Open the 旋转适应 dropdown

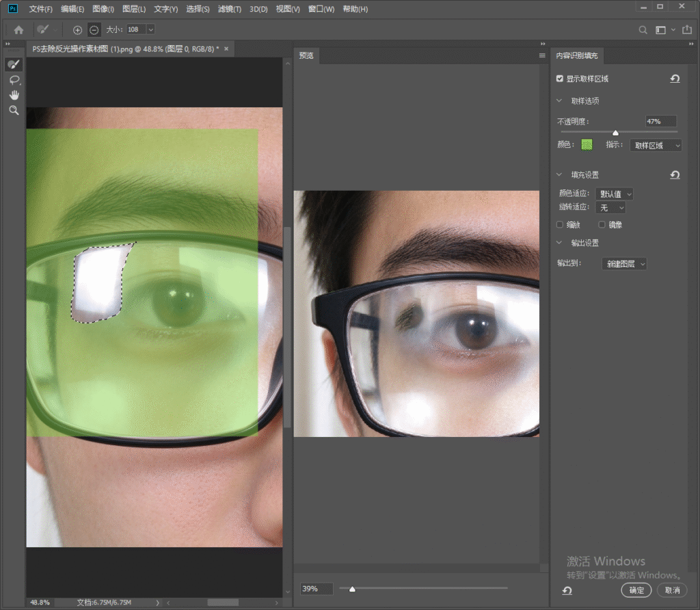(x=610, y=208)
